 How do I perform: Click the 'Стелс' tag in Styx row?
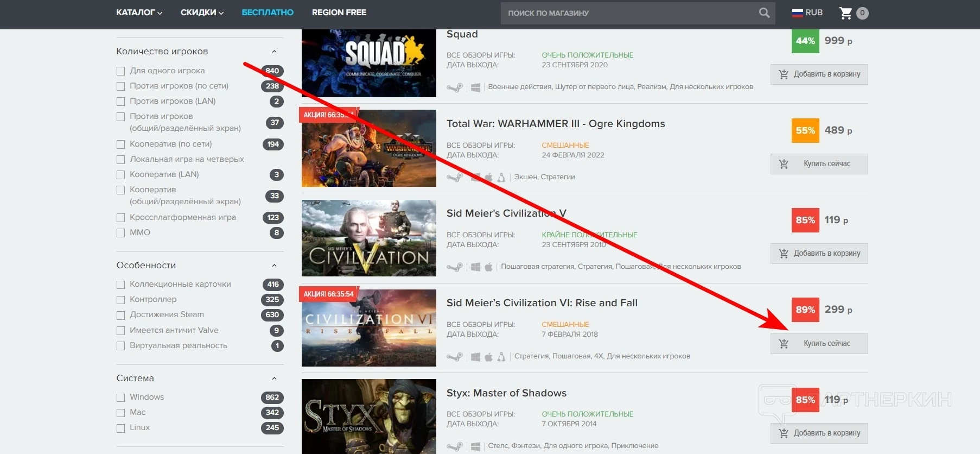coord(498,446)
